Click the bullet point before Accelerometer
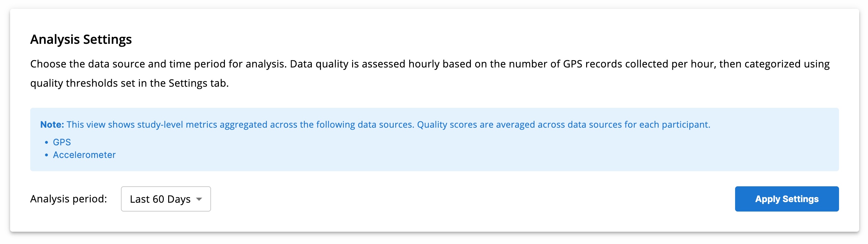The height and width of the screenshot is (244, 868). 47,155
